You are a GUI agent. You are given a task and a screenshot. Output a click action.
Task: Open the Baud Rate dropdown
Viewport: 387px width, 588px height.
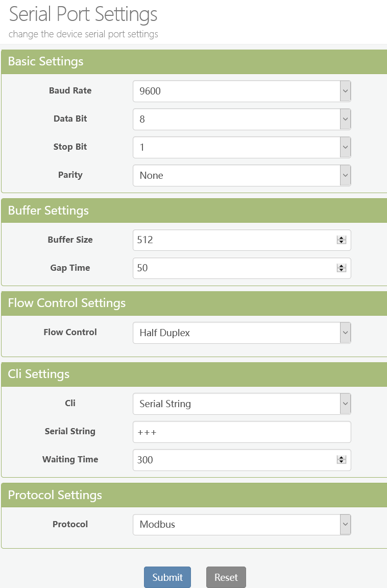pyautogui.click(x=241, y=91)
